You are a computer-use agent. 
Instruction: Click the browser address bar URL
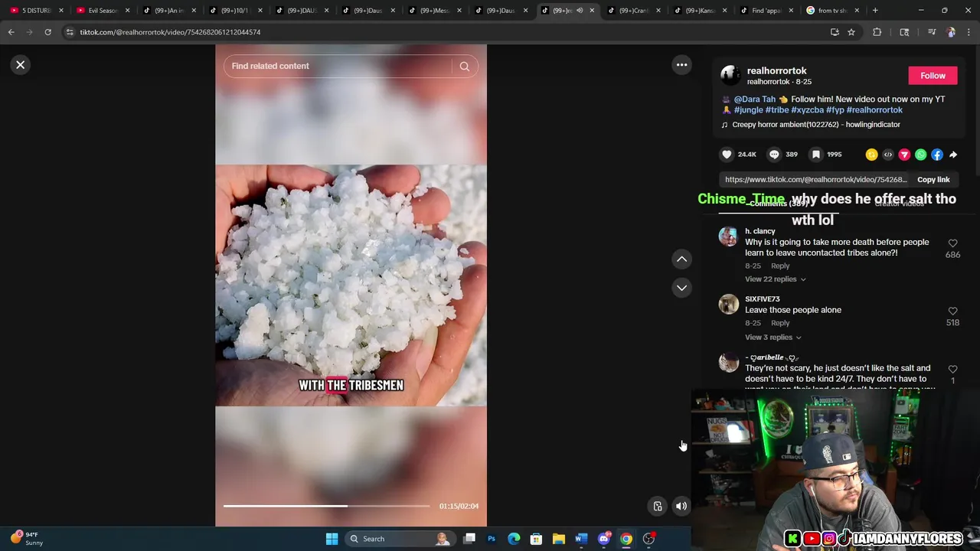pos(170,32)
